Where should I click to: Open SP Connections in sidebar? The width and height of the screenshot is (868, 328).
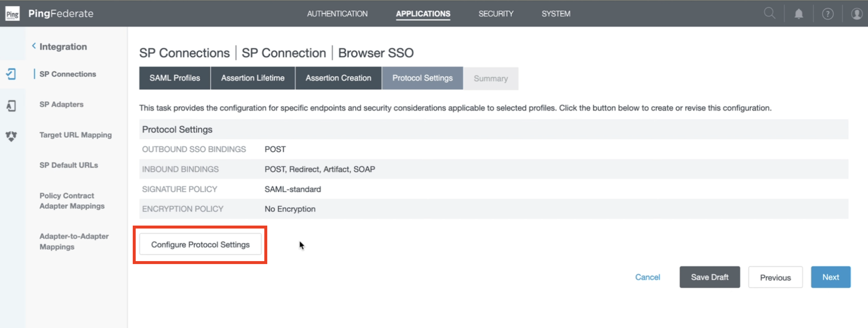(x=68, y=74)
